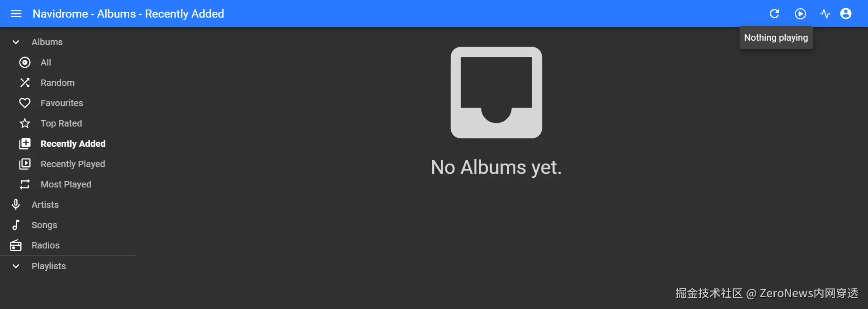Toggle the hamburger sidebar menu
Image resolution: width=868 pixels, height=309 pixels.
tap(16, 14)
